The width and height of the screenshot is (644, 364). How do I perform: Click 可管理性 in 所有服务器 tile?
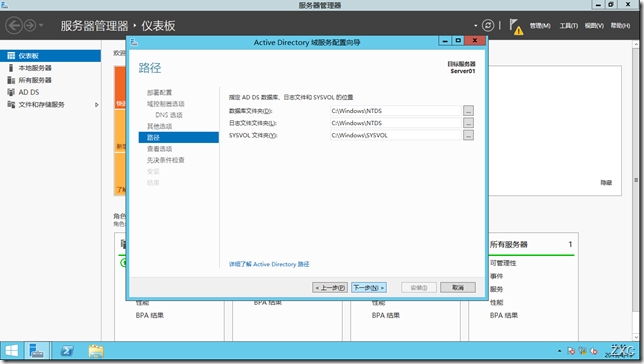503,263
